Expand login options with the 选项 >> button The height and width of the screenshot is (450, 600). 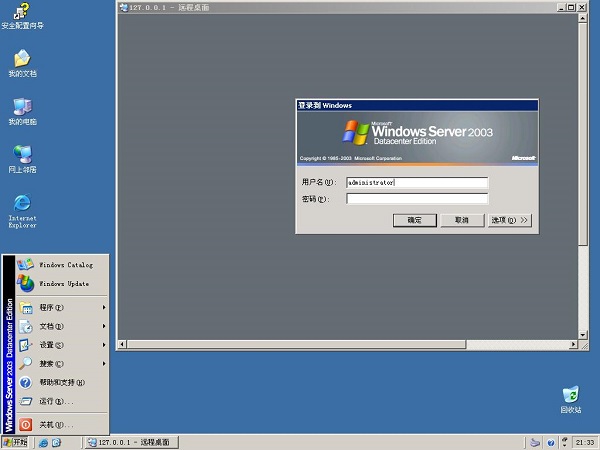(x=510, y=220)
